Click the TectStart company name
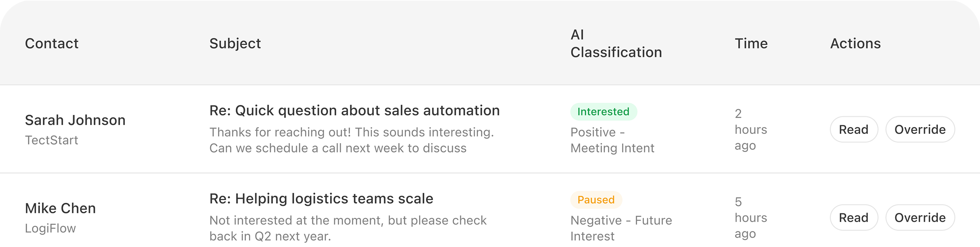Screen dimensions: 980x247 point(51,140)
